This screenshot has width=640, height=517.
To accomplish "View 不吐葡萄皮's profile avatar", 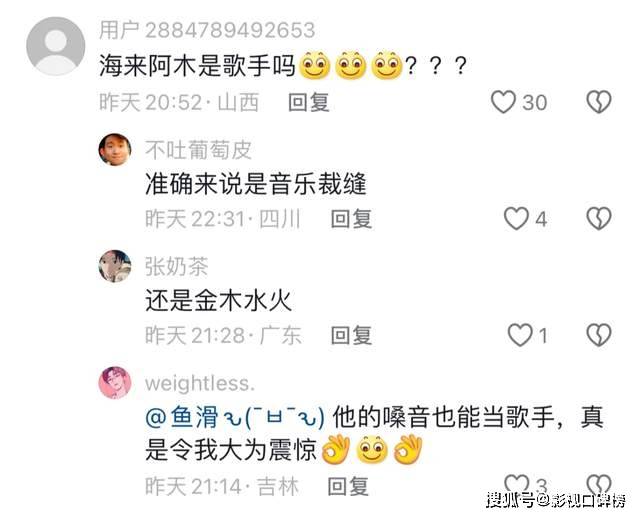I will click(115, 149).
